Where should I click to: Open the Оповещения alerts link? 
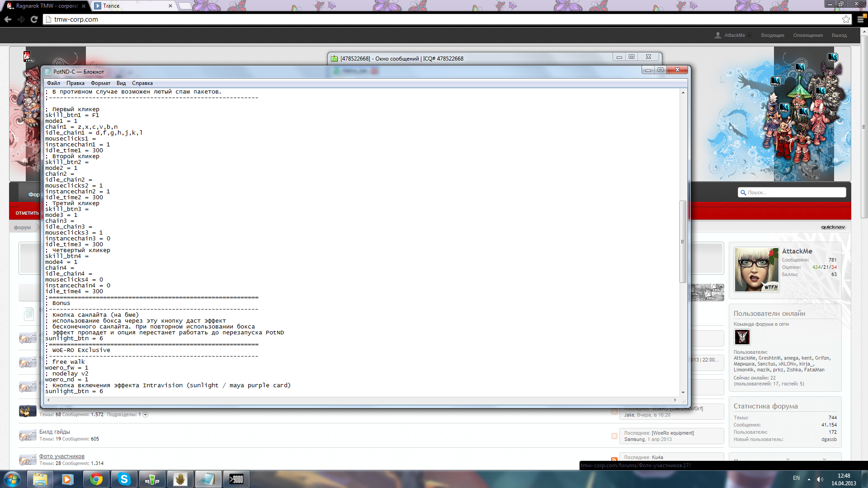coord(808,35)
